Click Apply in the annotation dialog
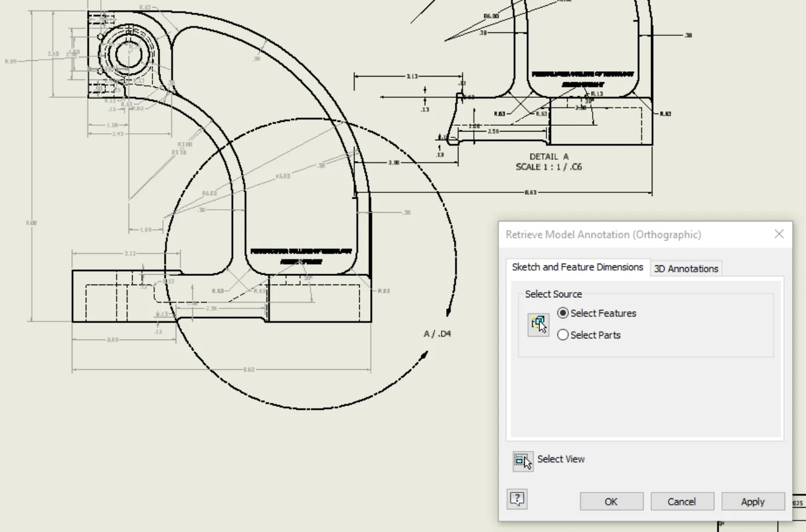This screenshot has height=532, width=806. pos(753,502)
